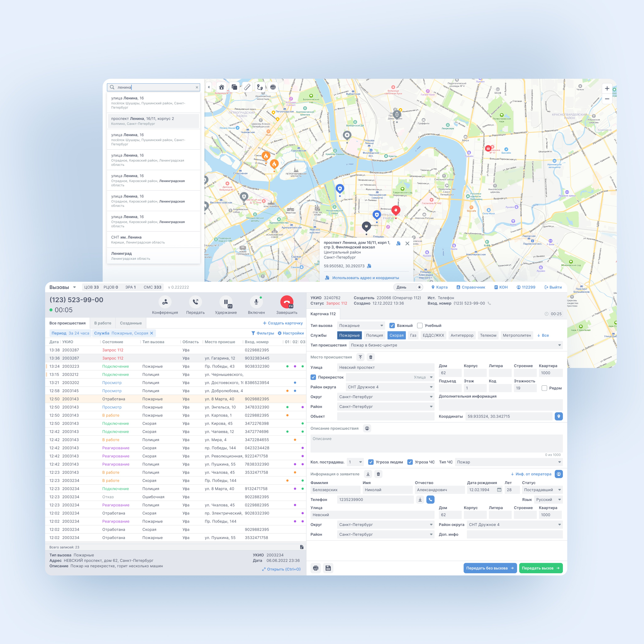Open Справочник from the top navigation
This screenshot has width=644, height=644.
471,287
